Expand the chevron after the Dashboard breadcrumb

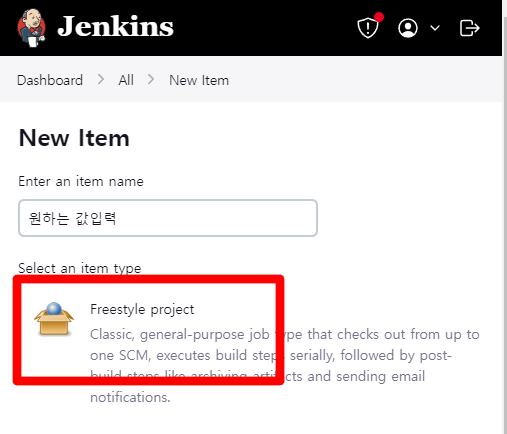pos(101,80)
